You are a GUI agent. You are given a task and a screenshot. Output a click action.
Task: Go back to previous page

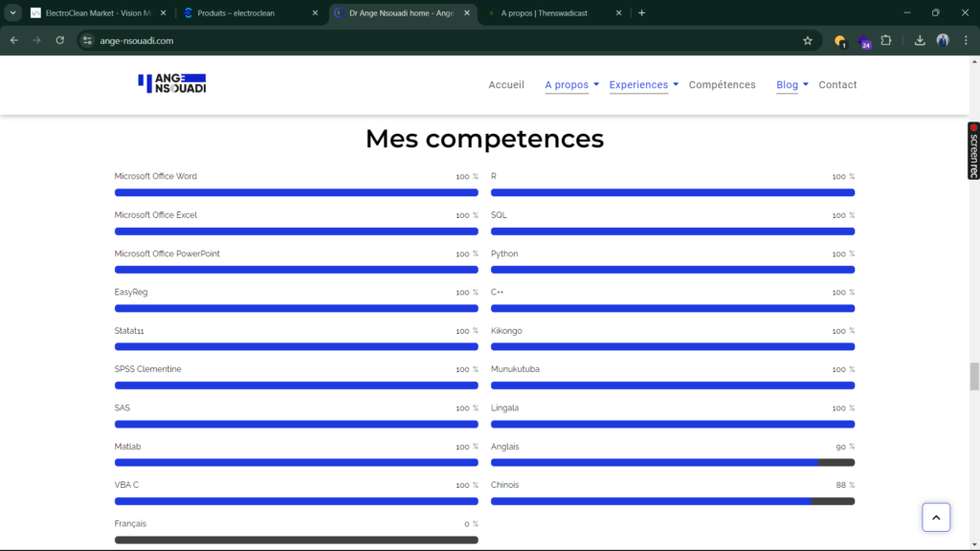tap(13, 40)
